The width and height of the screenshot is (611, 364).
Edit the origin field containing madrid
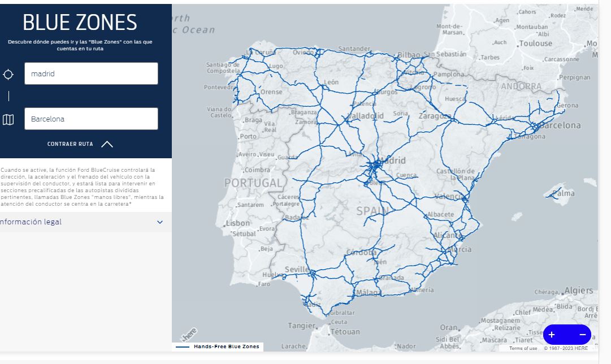click(x=91, y=73)
